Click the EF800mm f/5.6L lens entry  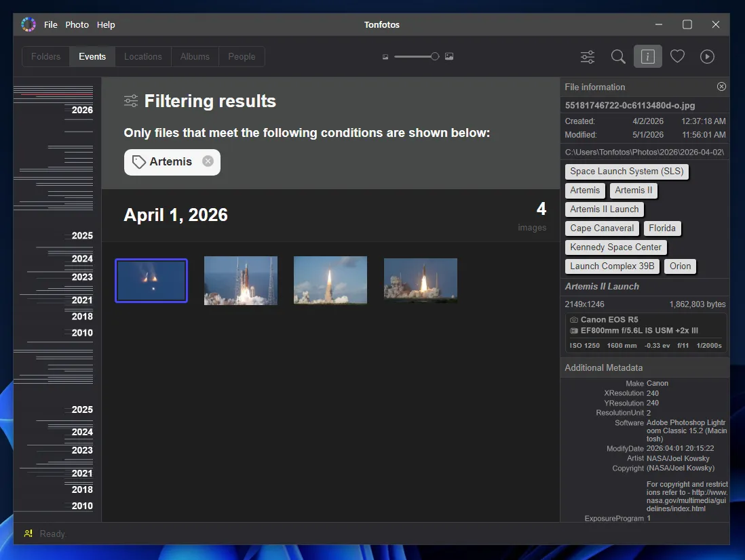click(x=639, y=331)
